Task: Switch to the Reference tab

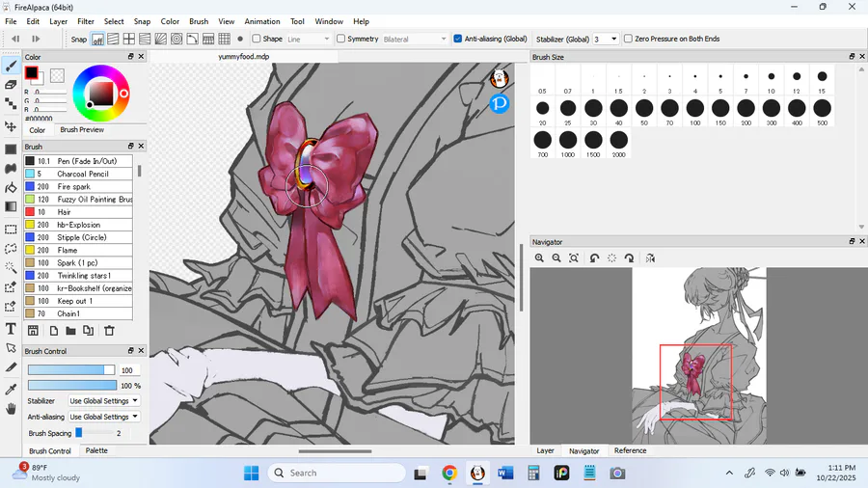Action: (630, 451)
